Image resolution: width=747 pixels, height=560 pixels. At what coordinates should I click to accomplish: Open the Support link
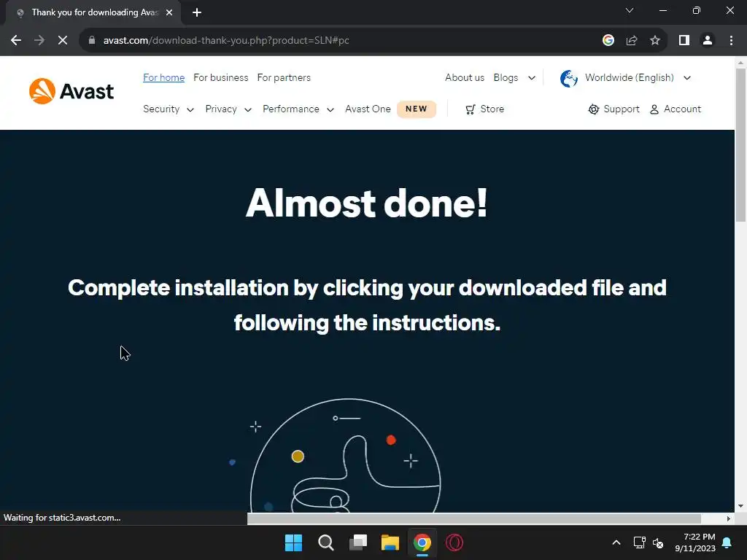pyautogui.click(x=622, y=109)
